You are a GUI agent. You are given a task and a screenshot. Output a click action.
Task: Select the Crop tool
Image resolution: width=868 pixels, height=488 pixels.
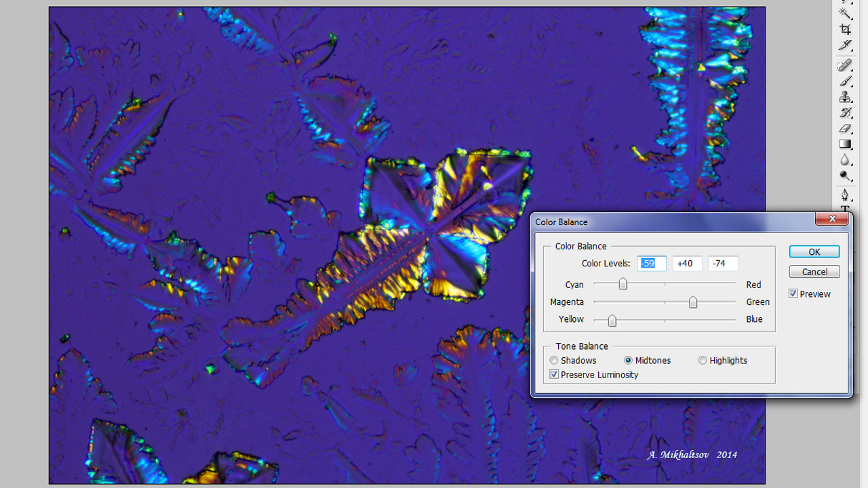click(845, 29)
